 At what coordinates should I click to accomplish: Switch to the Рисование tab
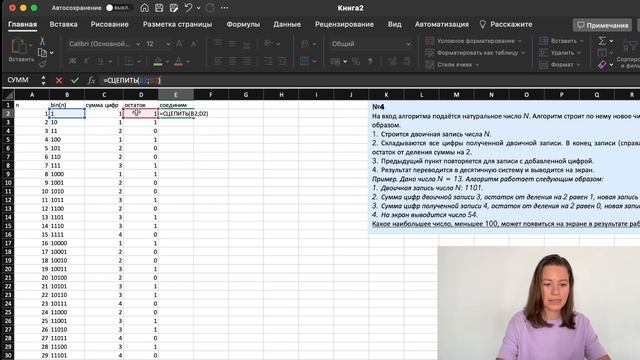pos(109,24)
